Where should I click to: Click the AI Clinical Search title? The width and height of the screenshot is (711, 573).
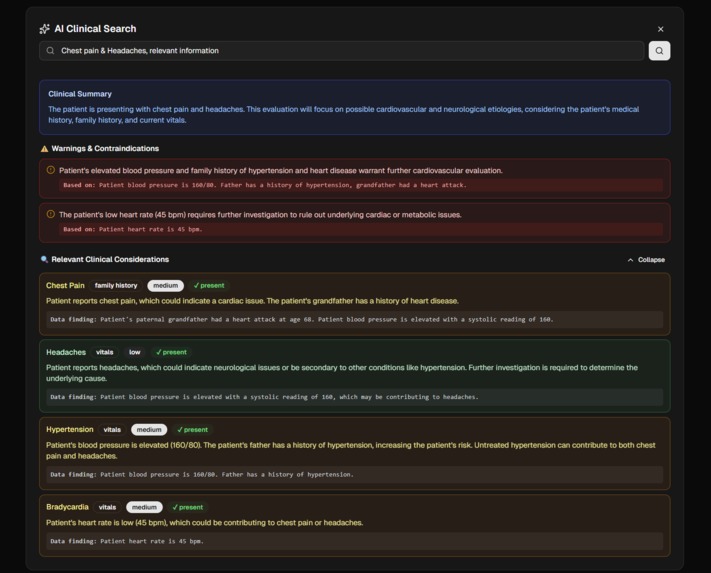pos(95,29)
